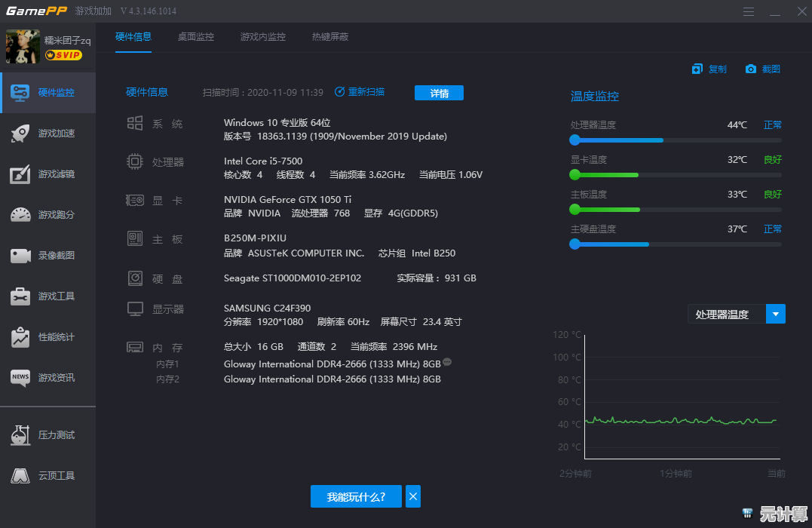Switch to the 桌面监控 tab

pos(196,37)
